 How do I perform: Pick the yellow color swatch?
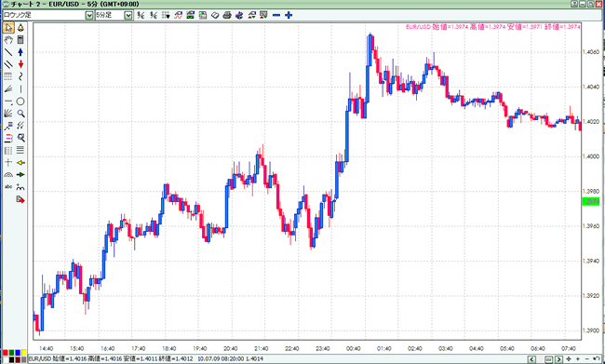click(x=24, y=353)
